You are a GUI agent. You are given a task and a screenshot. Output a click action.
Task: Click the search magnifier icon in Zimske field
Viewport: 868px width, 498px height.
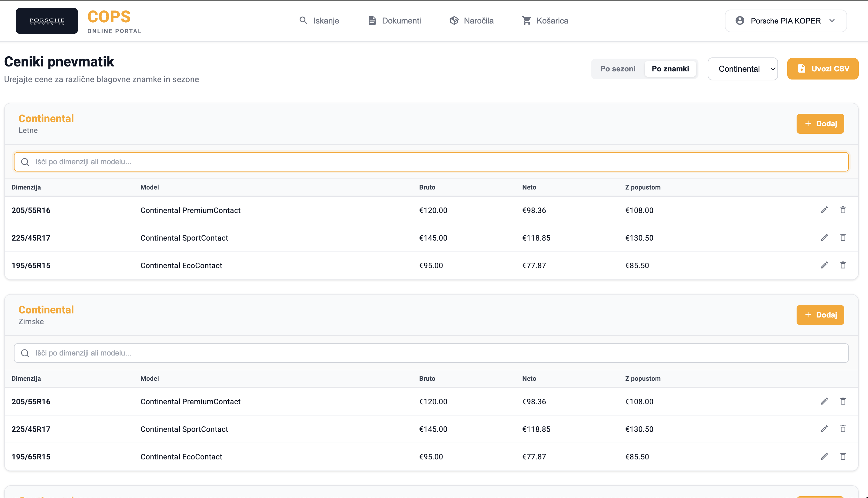click(x=25, y=353)
